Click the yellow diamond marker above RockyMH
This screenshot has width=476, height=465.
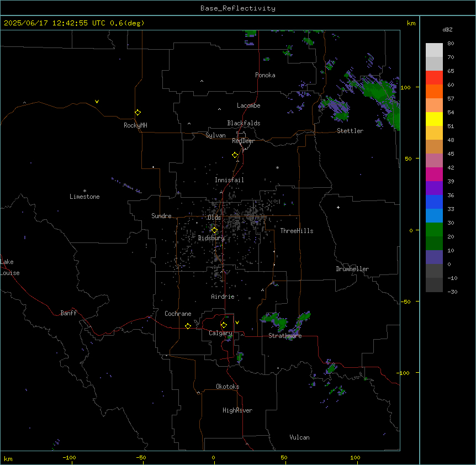click(x=137, y=113)
